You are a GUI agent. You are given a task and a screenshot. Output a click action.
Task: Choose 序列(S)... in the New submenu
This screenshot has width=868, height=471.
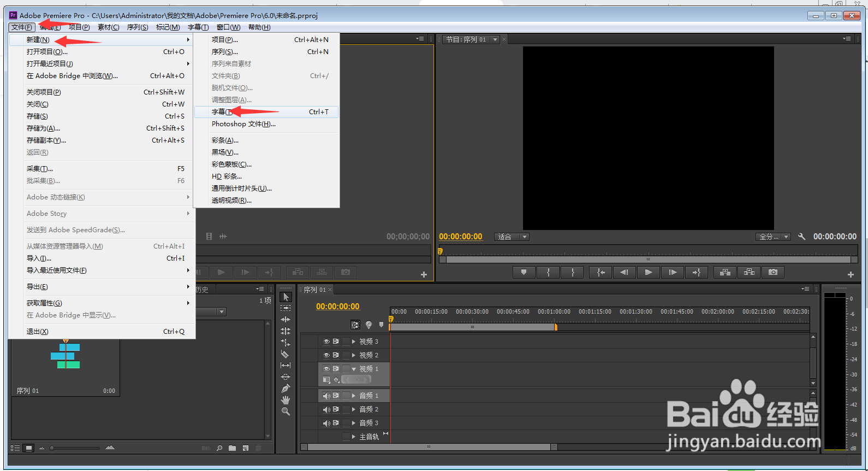pyautogui.click(x=267, y=52)
